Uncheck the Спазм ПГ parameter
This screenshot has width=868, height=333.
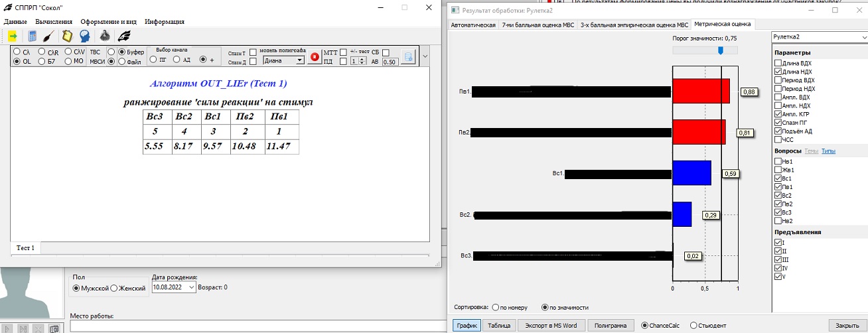778,123
